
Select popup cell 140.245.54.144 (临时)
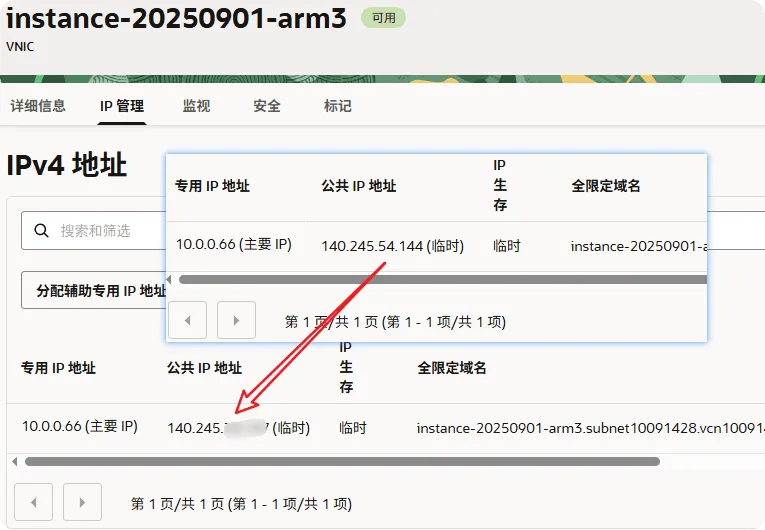pyautogui.click(x=393, y=246)
